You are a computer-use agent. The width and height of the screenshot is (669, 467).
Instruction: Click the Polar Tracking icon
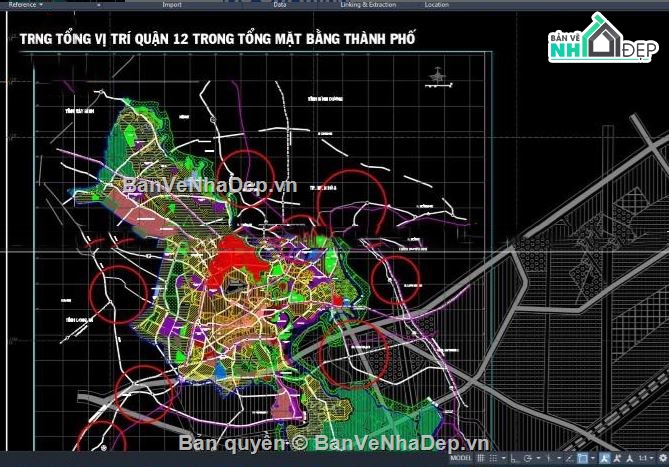[x=527, y=459]
